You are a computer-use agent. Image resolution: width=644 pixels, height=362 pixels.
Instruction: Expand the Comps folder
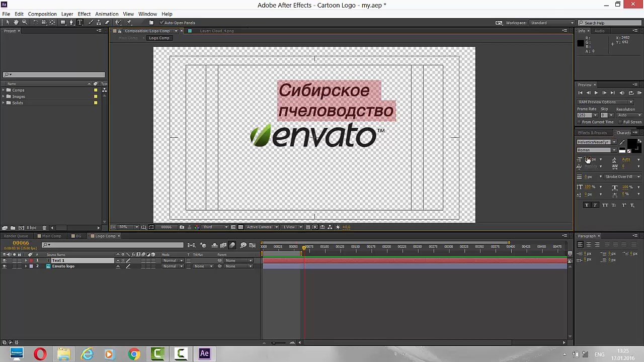(x=4, y=90)
